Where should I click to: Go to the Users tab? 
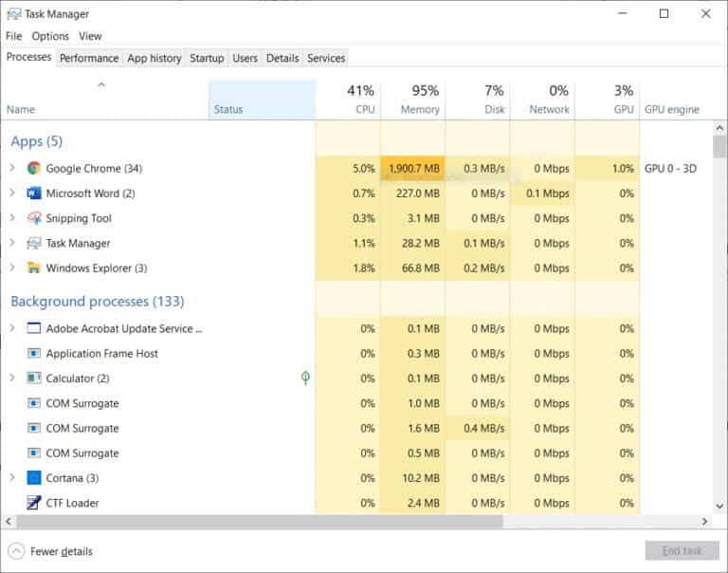click(246, 58)
